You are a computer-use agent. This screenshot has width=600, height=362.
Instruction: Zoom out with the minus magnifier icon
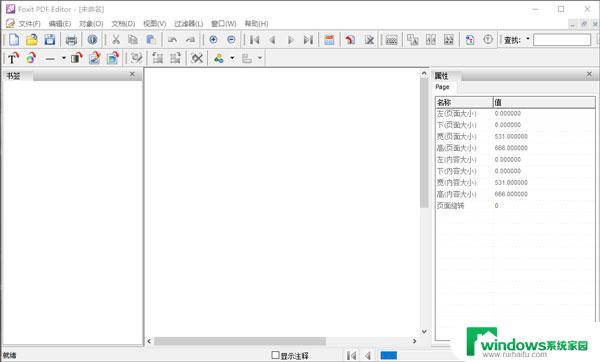[x=231, y=39]
